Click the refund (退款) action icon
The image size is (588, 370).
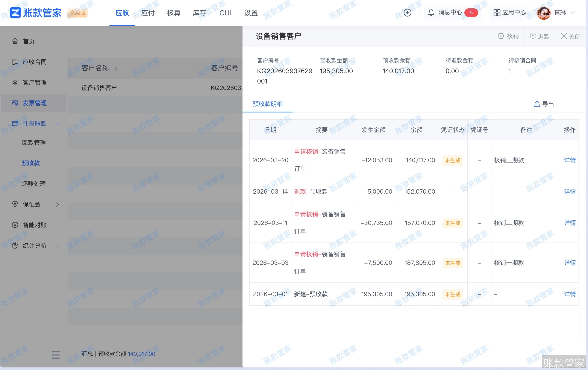click(533, 36)
